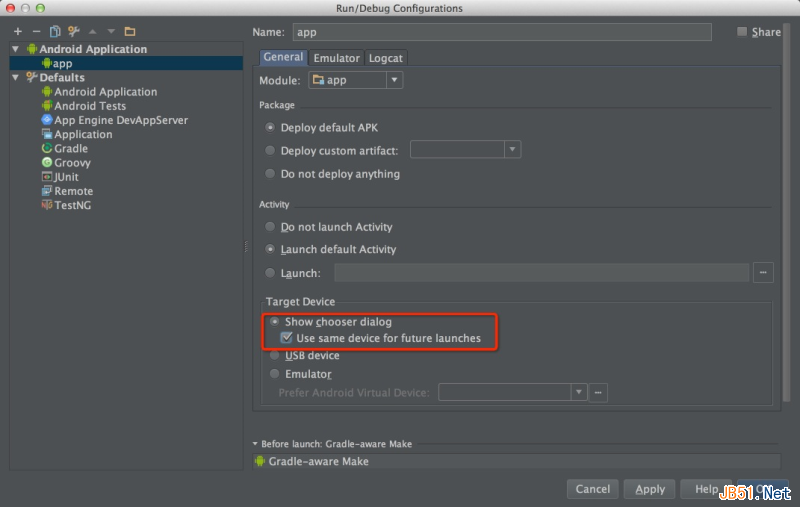Move configuration down arrow

[111, 32]
